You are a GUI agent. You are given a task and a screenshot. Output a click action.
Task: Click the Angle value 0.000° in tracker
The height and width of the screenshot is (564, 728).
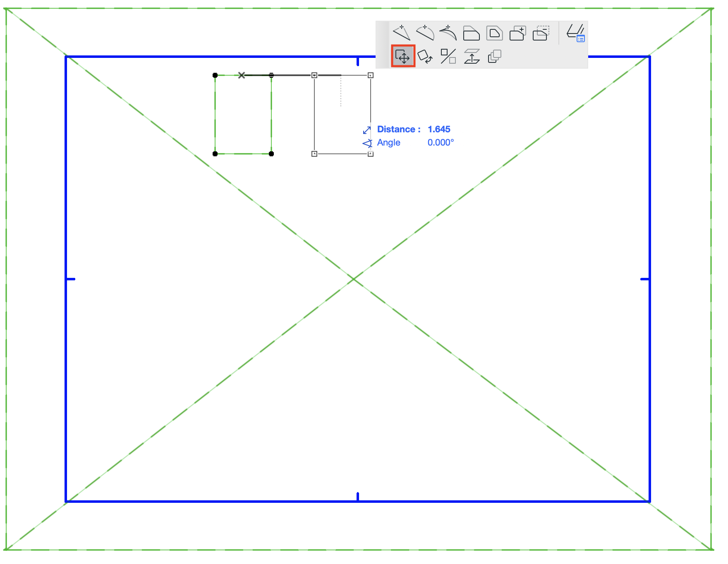click(x=441, y=143)
